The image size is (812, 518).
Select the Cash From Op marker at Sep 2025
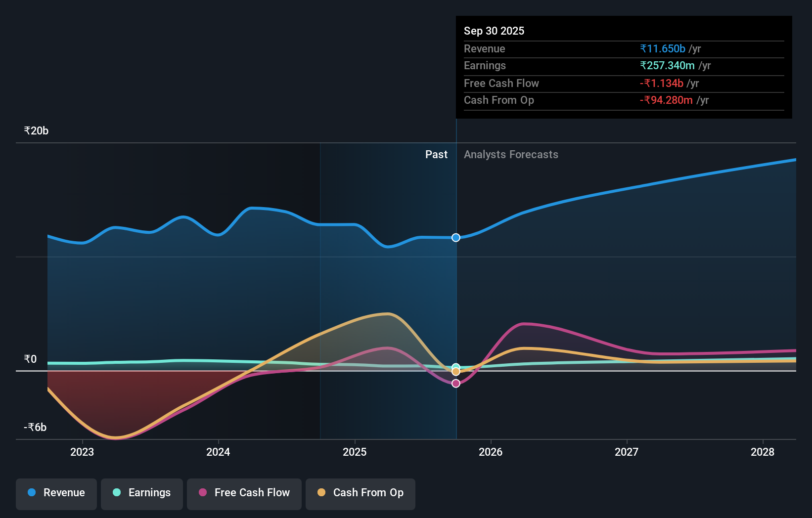coord(456,371)
